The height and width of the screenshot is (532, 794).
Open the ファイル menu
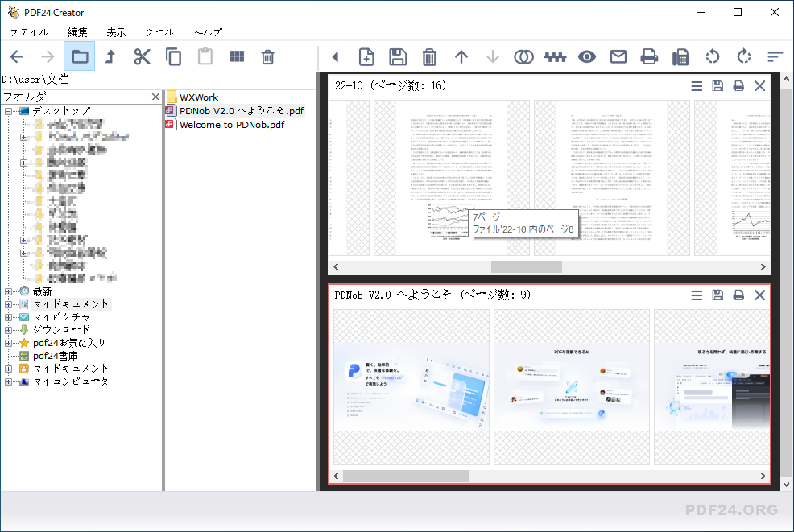pos(29,32)
